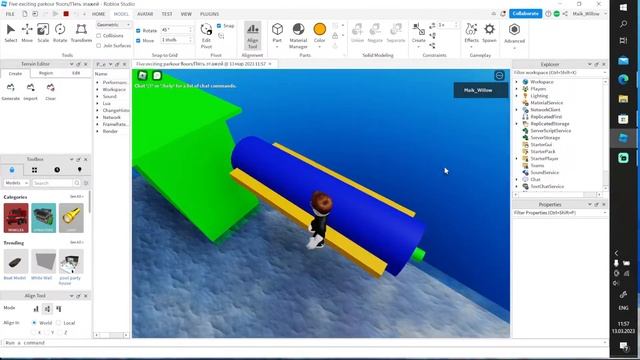Open the Terrain Editor panel options arrow

[x=71, y=64]
